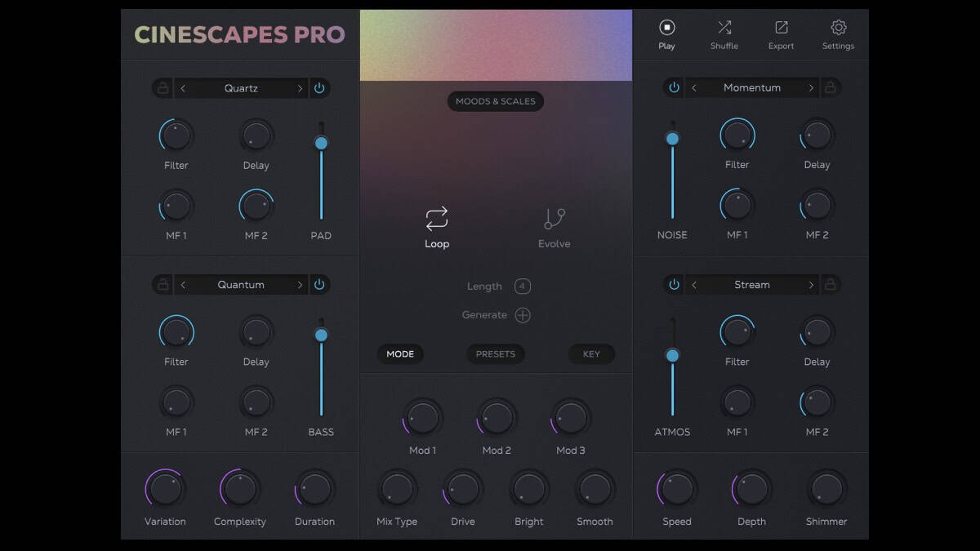Click the Length value box

(x=523, y=287)
